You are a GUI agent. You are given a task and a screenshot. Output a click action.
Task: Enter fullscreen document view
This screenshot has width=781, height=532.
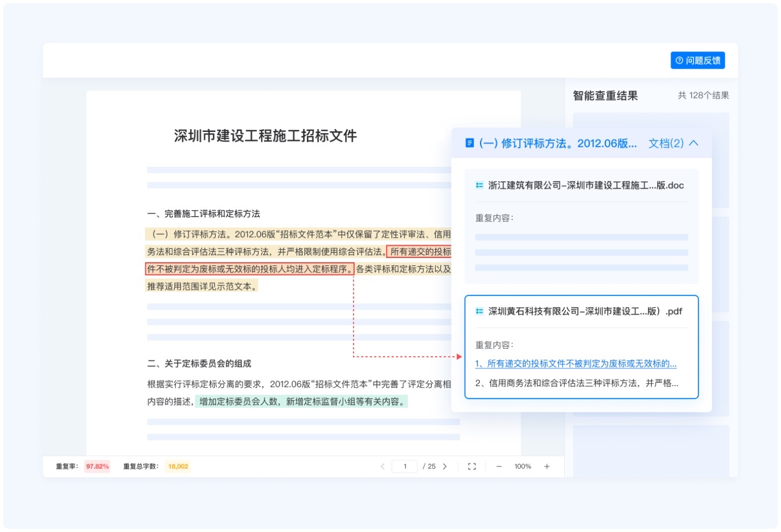tap(471, 467)
